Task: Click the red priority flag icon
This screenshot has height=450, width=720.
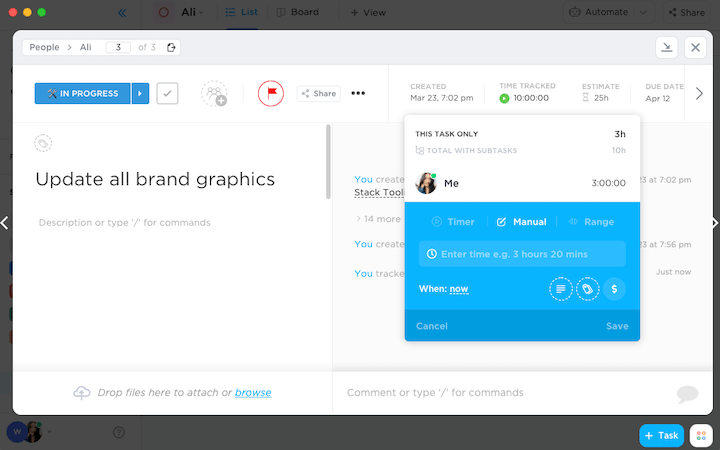Action: tap(271, 93)
